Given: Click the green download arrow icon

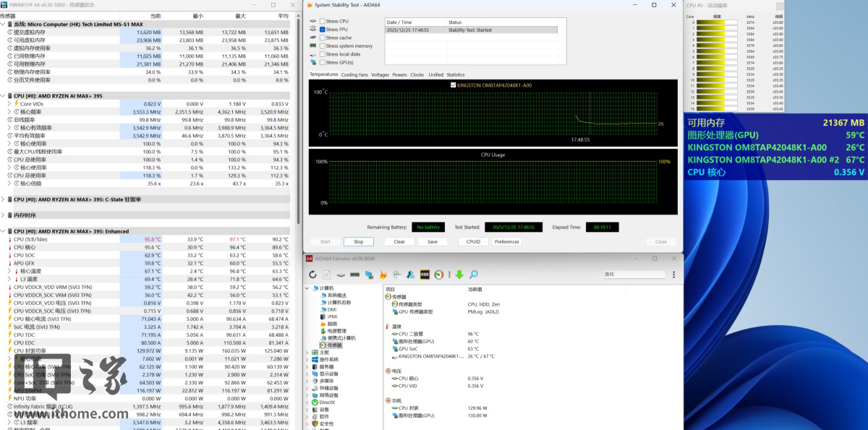Looking at the screenshot, I should click(x=459, y=275).
